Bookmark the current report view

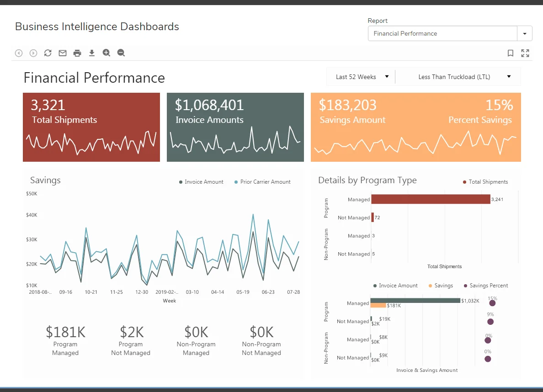[x=511, y=53]
